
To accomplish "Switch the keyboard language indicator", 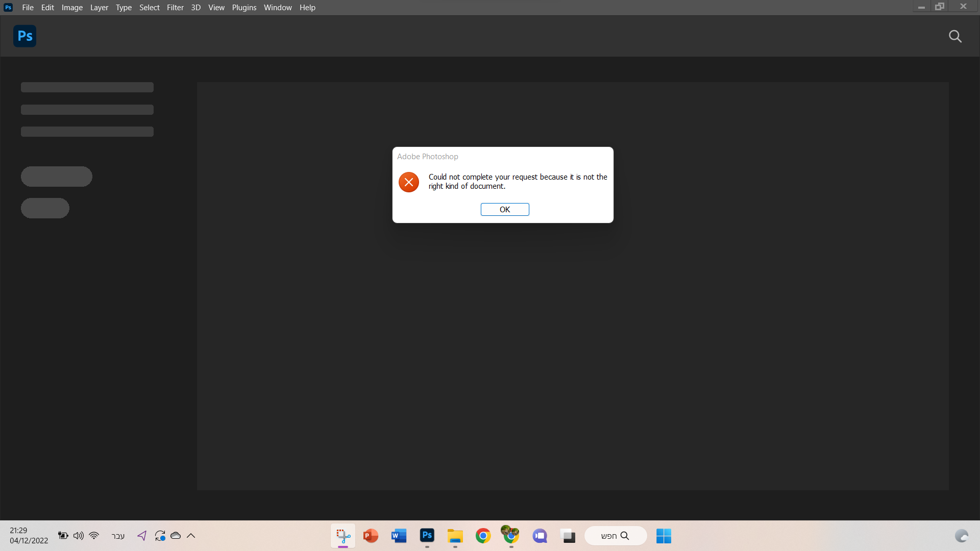I will [x=118, y=536].
